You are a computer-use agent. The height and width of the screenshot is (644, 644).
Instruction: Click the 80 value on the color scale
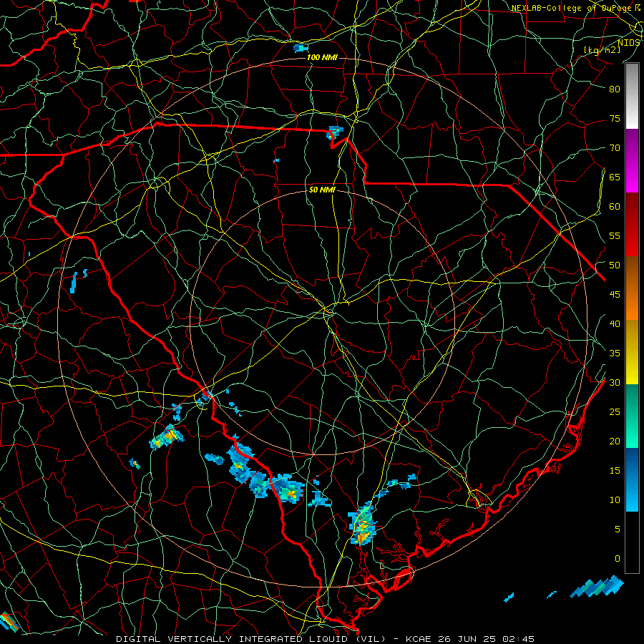(x=615, y=89)
